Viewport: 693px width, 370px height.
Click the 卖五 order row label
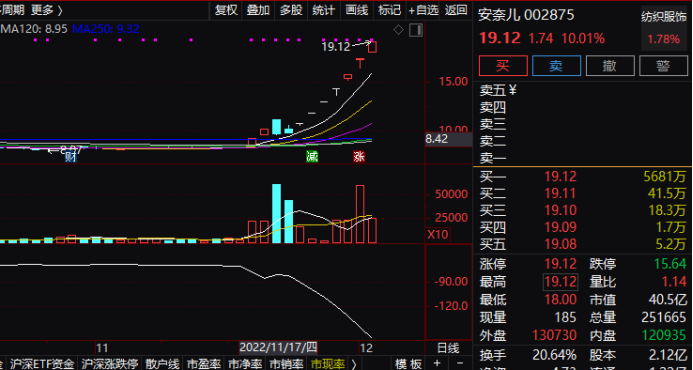[493, 90]
